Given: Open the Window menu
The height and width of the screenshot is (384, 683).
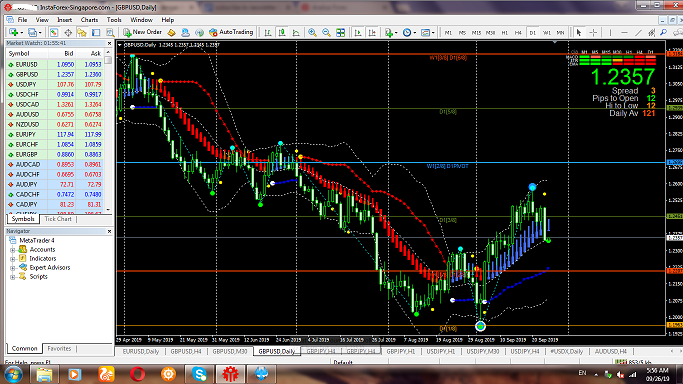Looking at the screenshot, I should tap(142, 20).
